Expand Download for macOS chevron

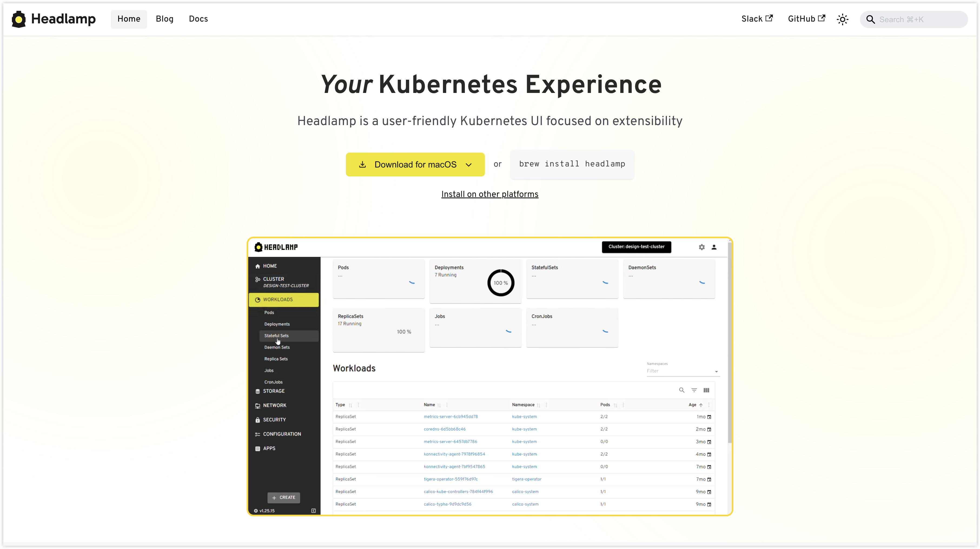[x=469, y=165]
